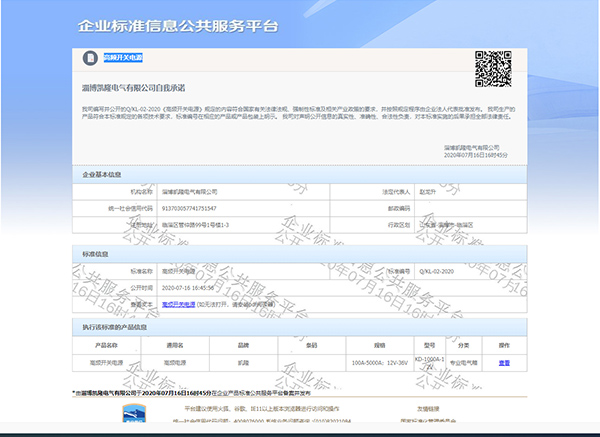
Task: Click the social credit code 913703057741751547
Action: tap(196, 208)
